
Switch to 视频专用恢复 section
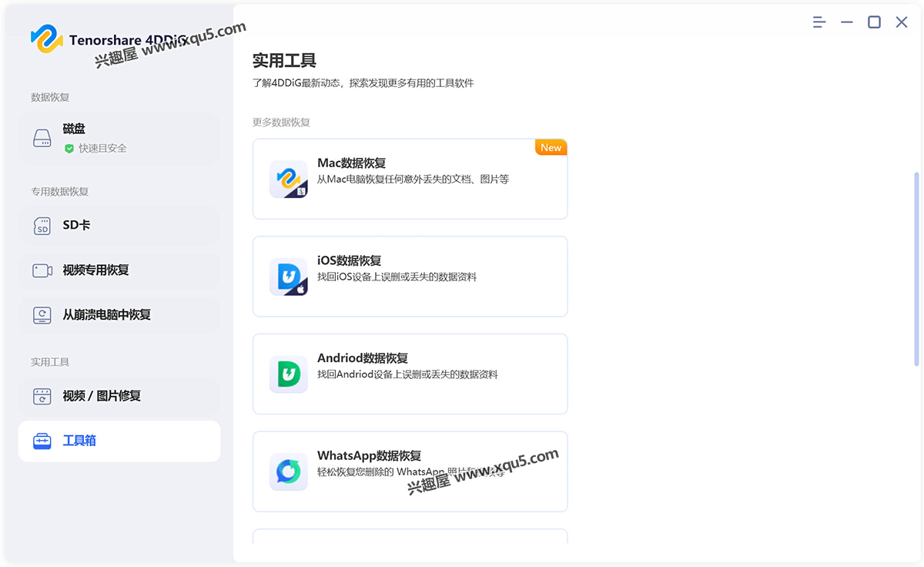(95, 270)
